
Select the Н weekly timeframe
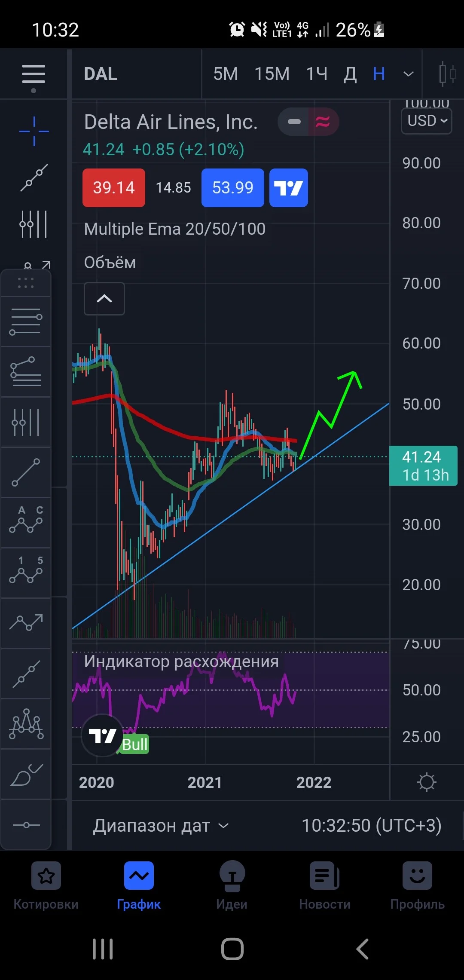point(379,74)
